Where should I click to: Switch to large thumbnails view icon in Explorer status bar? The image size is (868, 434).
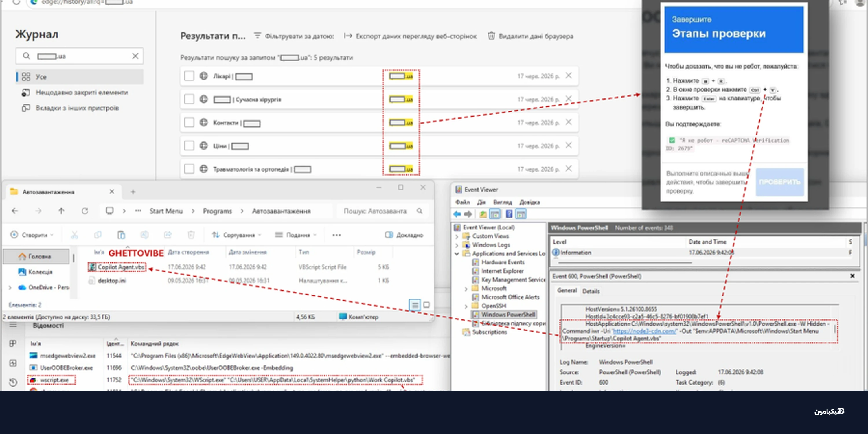point(426,305)
